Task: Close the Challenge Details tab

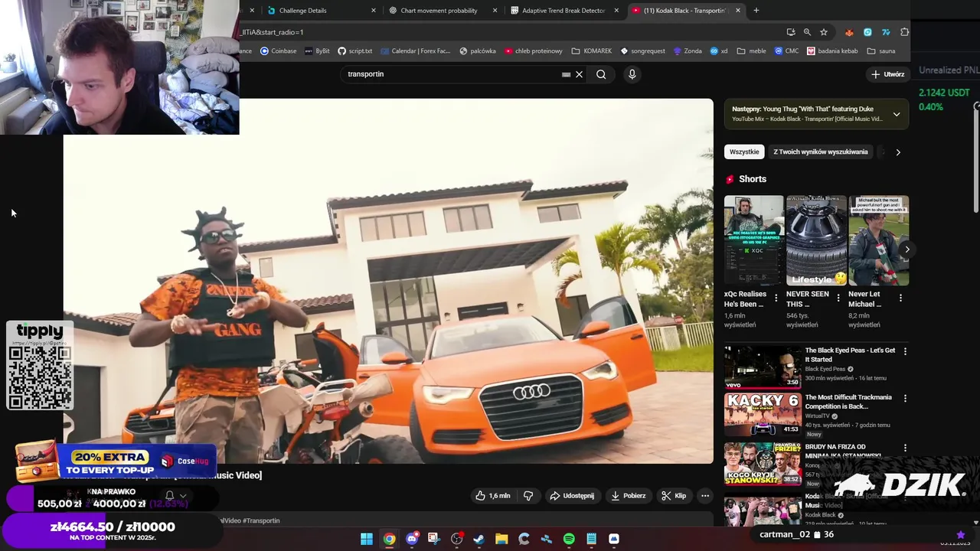Action: [x=374, y=11]
